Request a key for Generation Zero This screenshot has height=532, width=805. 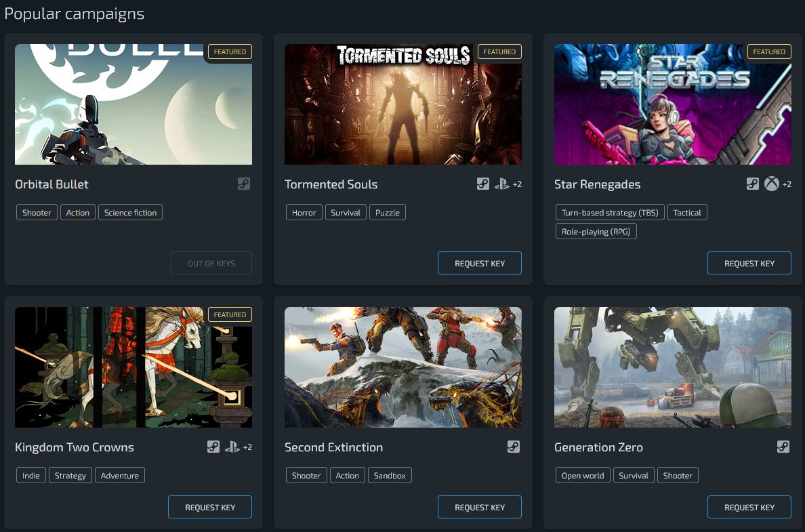click(x=749, y=507)
